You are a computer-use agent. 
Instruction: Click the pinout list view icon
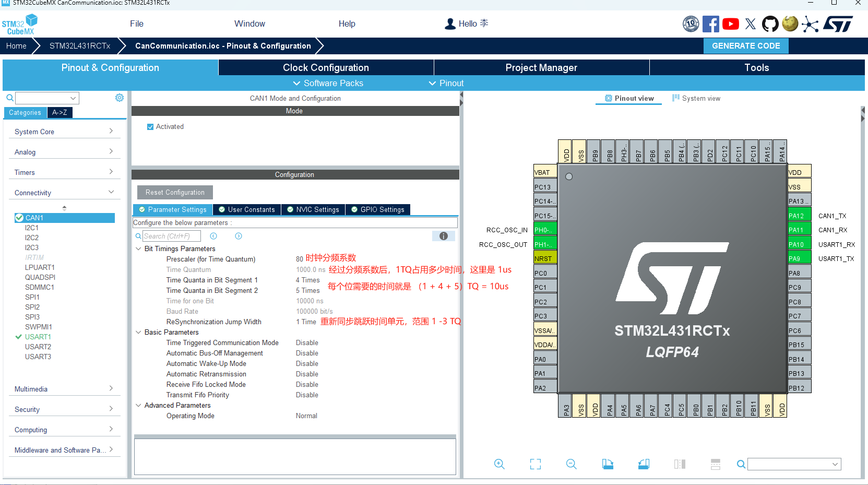click(716, 464)
